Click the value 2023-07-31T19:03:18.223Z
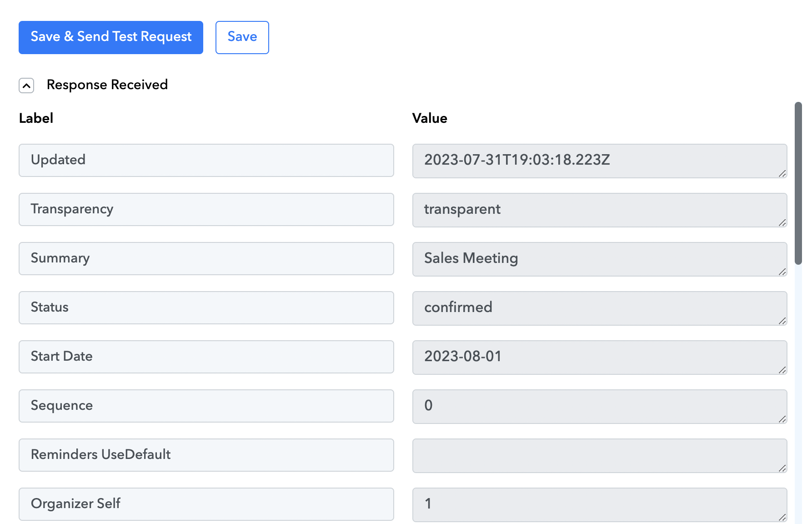This screenshot has width=812, height=524. [x=600, y=161]
